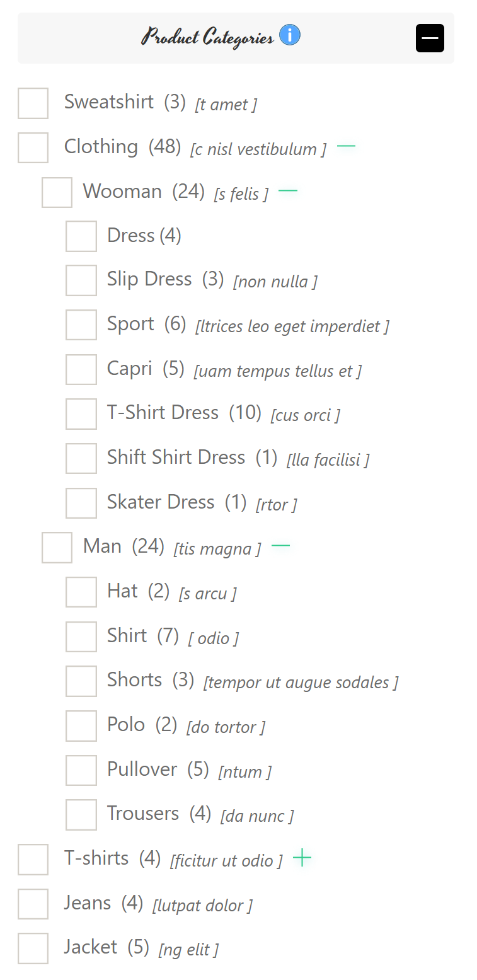Tick the T-Shirt Dress checkbox

(81, 414)
